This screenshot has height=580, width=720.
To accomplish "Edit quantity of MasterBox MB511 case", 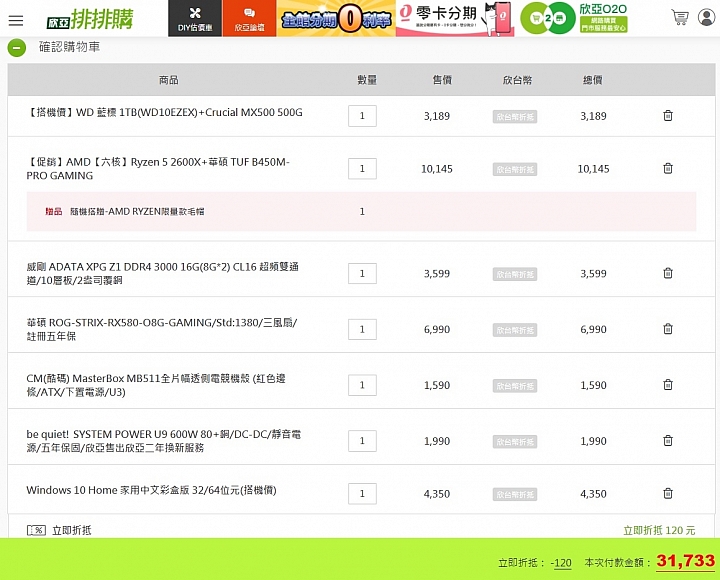I will [x=362, y=385].
